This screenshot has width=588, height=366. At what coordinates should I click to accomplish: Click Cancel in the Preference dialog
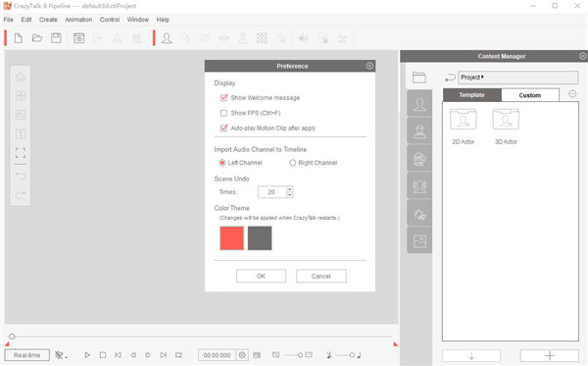tap(321, 276)
